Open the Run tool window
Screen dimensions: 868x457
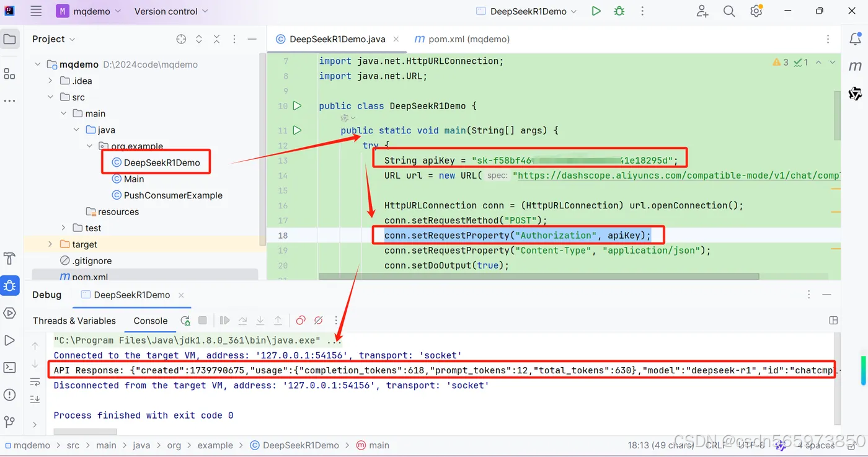coord(9,340)
